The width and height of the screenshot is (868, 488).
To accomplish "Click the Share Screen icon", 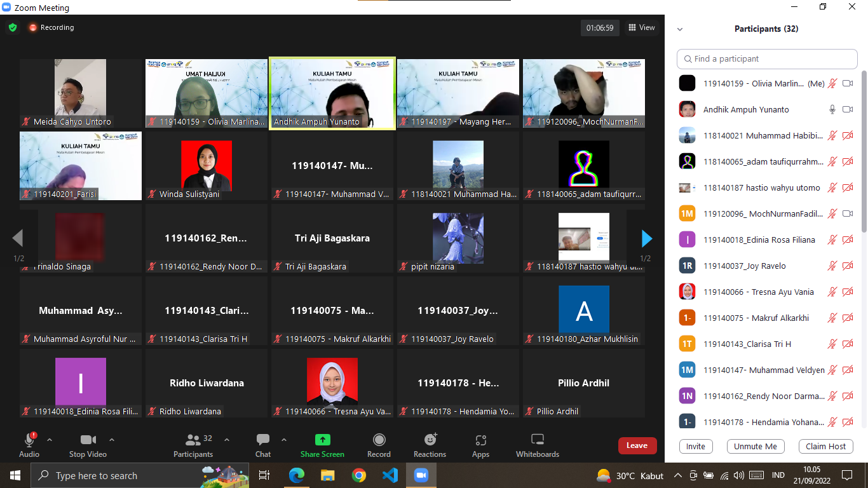I will click(x=322, y=440).
